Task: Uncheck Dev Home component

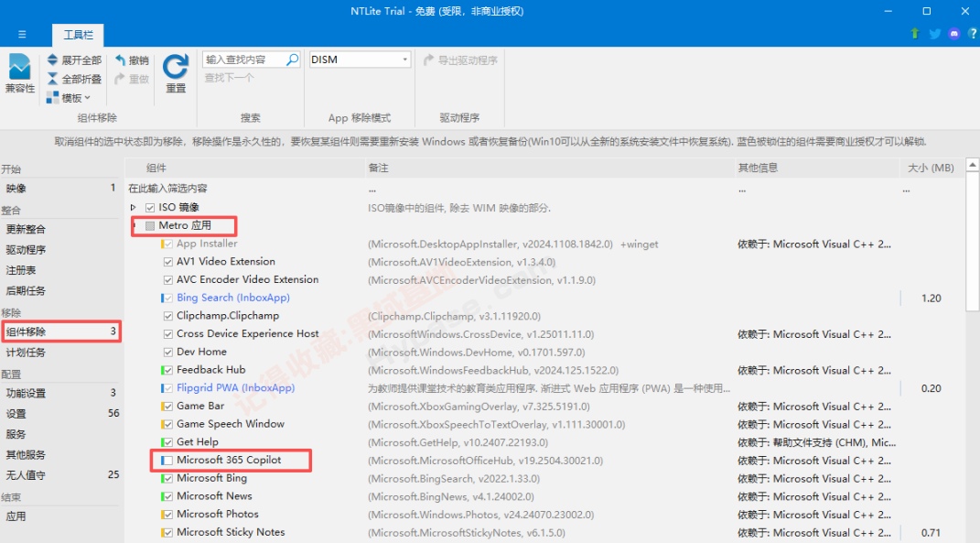Action: tap(168, 352)
